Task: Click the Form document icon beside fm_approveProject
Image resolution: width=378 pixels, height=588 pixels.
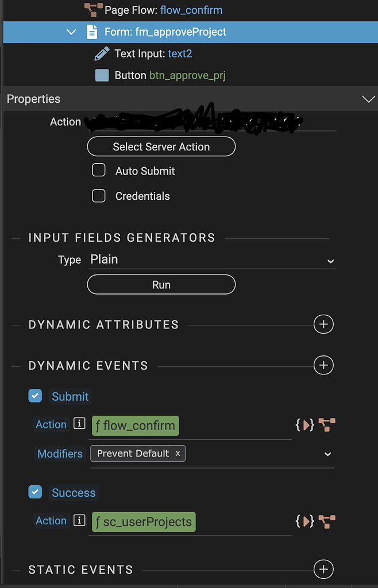Action: click(x=92, y=32)
